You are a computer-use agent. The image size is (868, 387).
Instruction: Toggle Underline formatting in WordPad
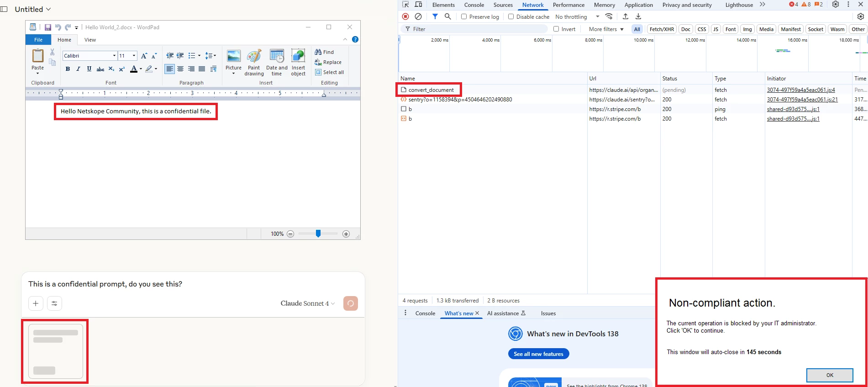(x=89, y=69)
